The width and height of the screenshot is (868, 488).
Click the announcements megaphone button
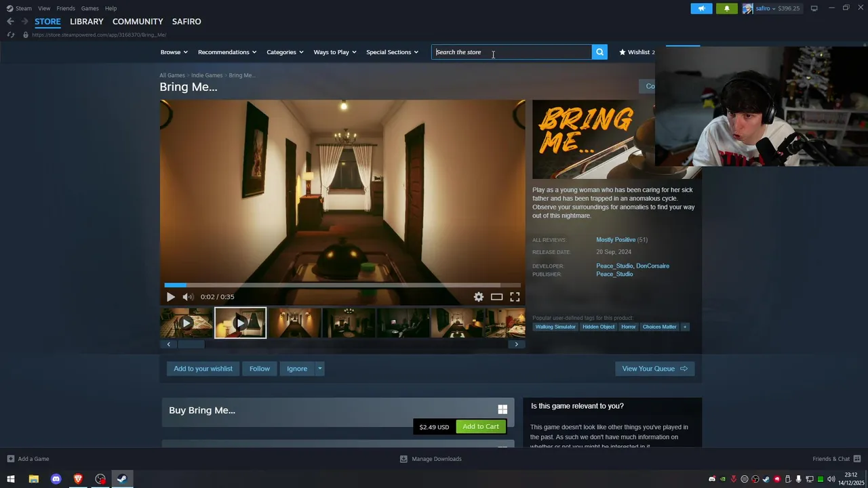701,8
